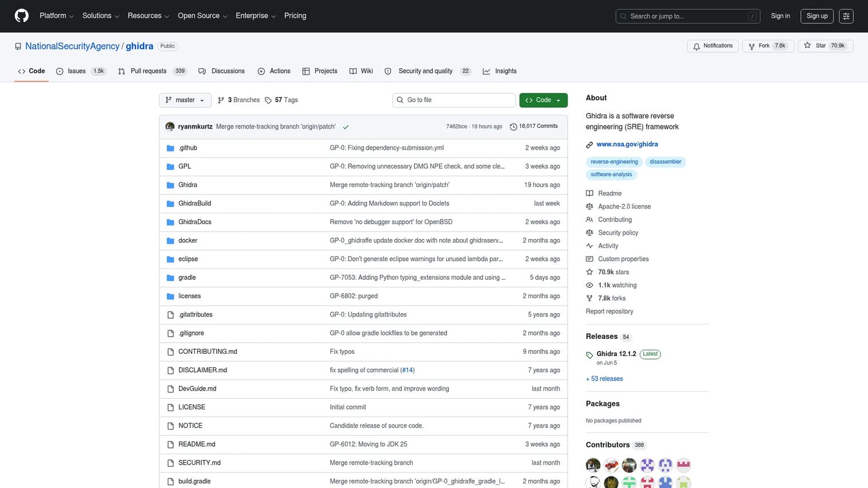Click the commit history clock icon
This screenshot has width=868, height=488.
[513, 127]
